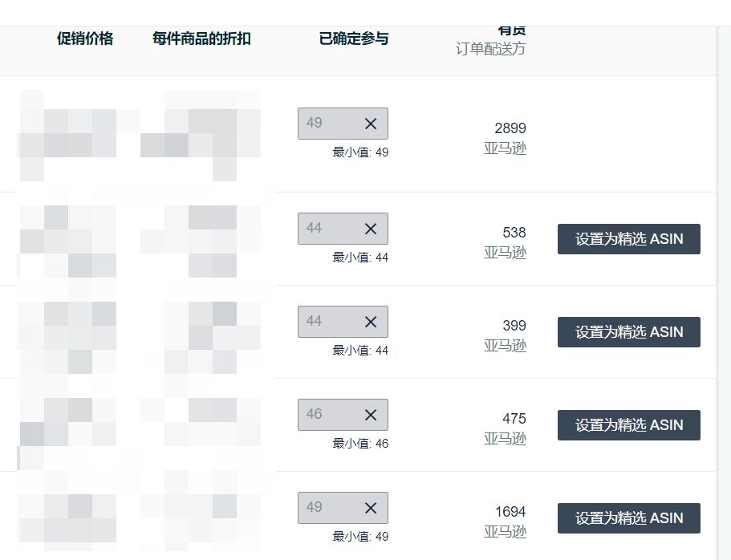Select the 已确定参与 column header
Image resolution: width=731 pixels, height=560 pixels.
(354, 39)
